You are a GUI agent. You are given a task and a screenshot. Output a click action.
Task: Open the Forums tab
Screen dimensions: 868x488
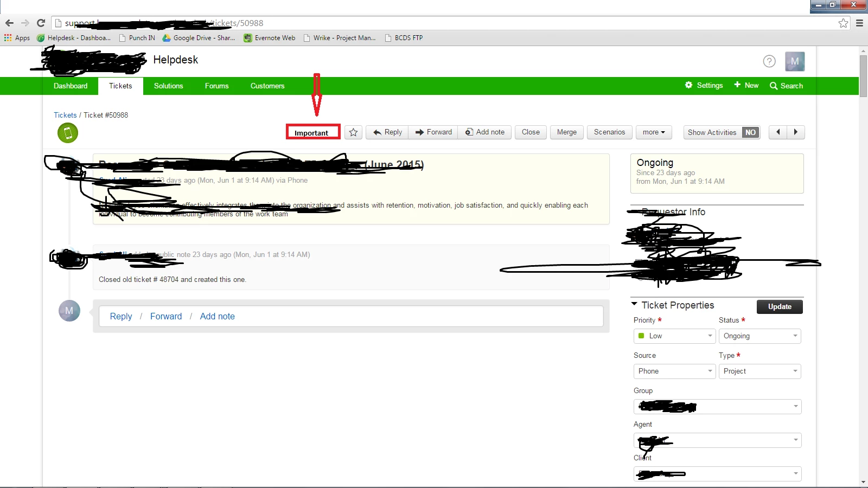(x=216, y=86)
